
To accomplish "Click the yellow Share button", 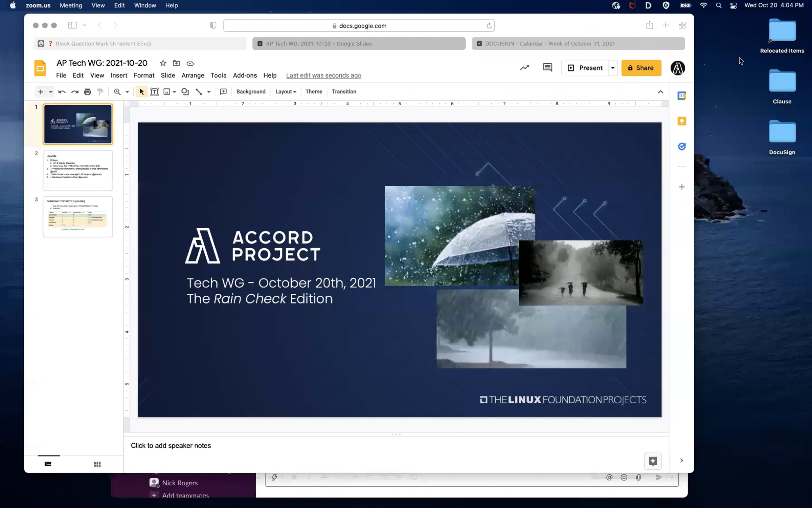I will coord(641,68).
